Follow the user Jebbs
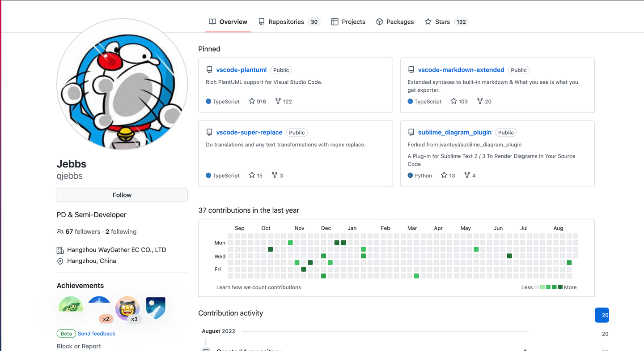 click(122, 195)
